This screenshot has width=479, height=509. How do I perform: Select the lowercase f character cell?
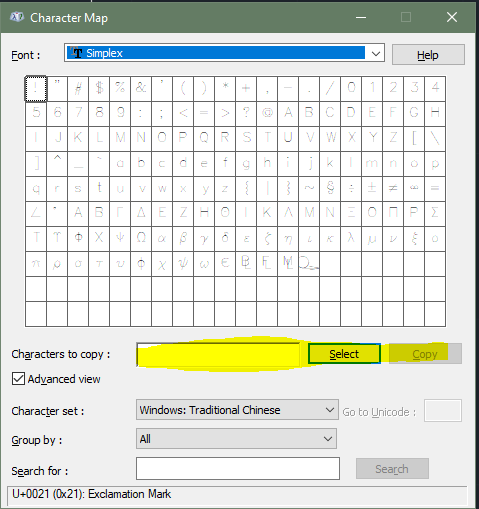225,164
